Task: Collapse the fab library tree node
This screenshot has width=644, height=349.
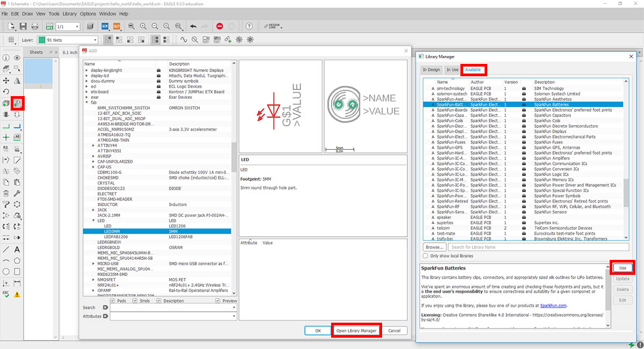Action: [86, 103]
